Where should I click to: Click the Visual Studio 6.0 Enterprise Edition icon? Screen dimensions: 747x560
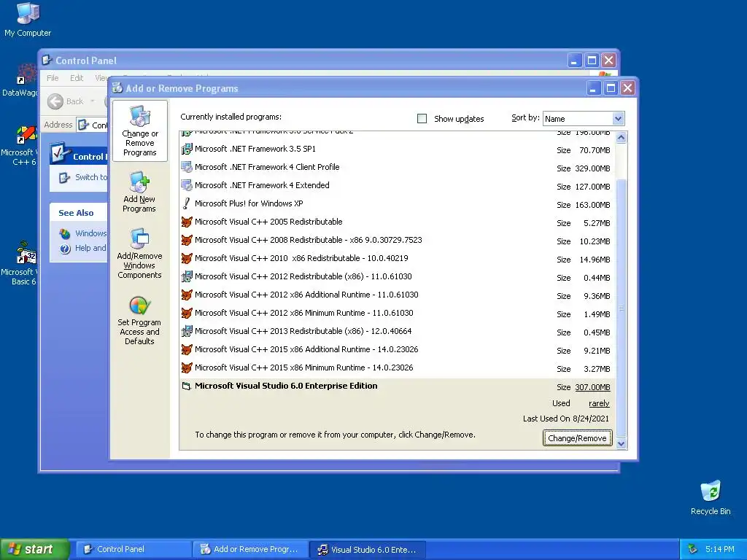pyautogui.click(x=187, y=386)
